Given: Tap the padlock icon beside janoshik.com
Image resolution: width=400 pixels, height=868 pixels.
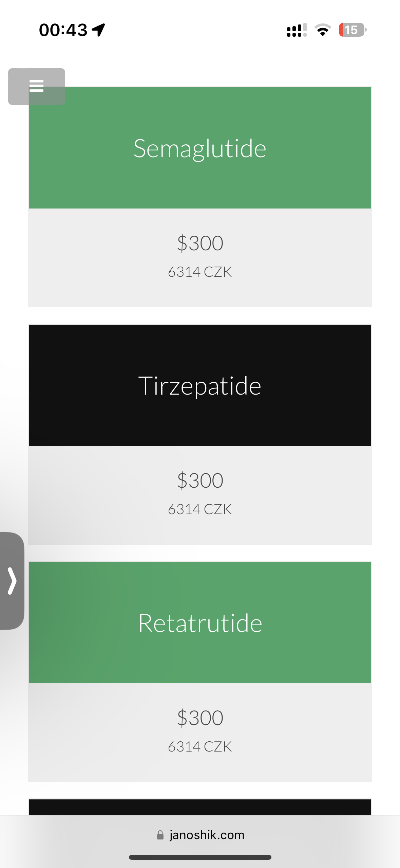Looking at the screenshot, I should [160, 835].
